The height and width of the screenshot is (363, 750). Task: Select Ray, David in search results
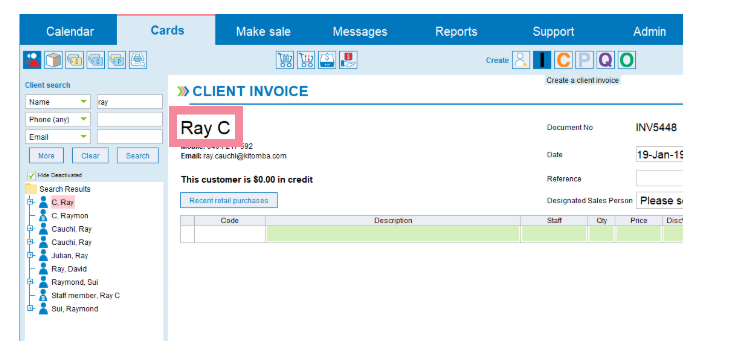coord(69,269)
